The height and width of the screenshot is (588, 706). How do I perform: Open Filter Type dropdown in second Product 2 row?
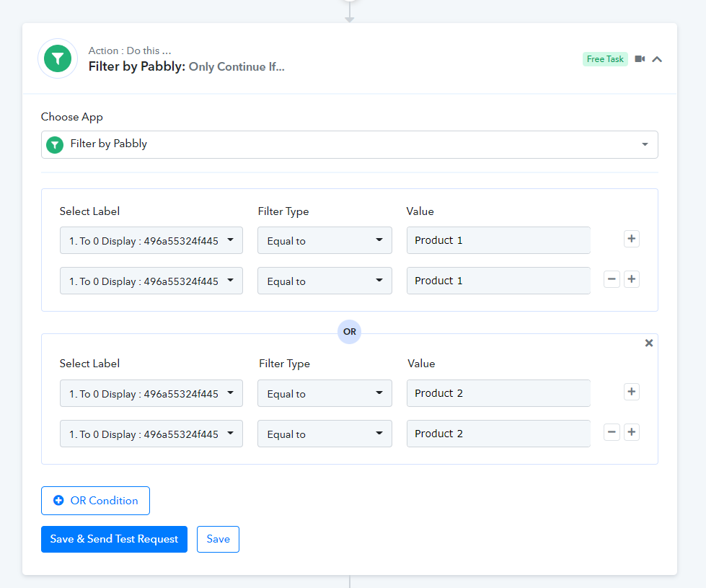click(x=325, y=434)
